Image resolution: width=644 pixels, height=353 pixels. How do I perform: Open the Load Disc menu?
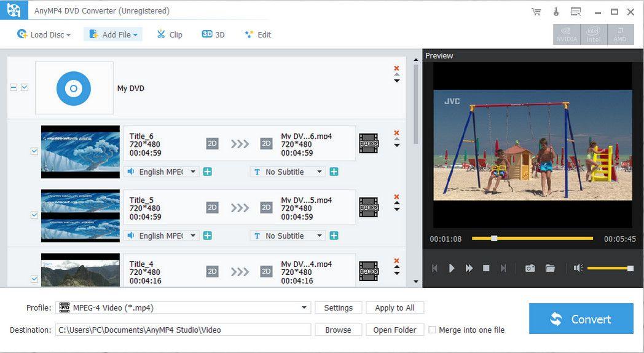point(44,34)
